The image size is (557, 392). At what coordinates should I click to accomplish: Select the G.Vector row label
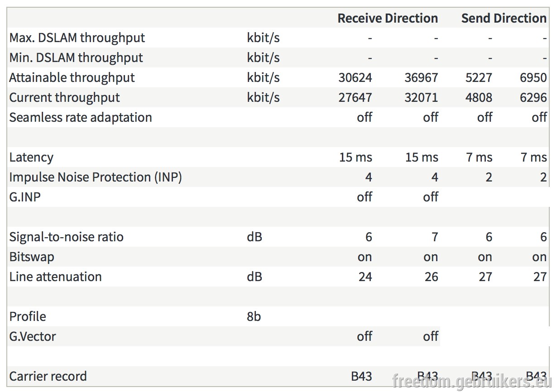click(x=33, y=336)
